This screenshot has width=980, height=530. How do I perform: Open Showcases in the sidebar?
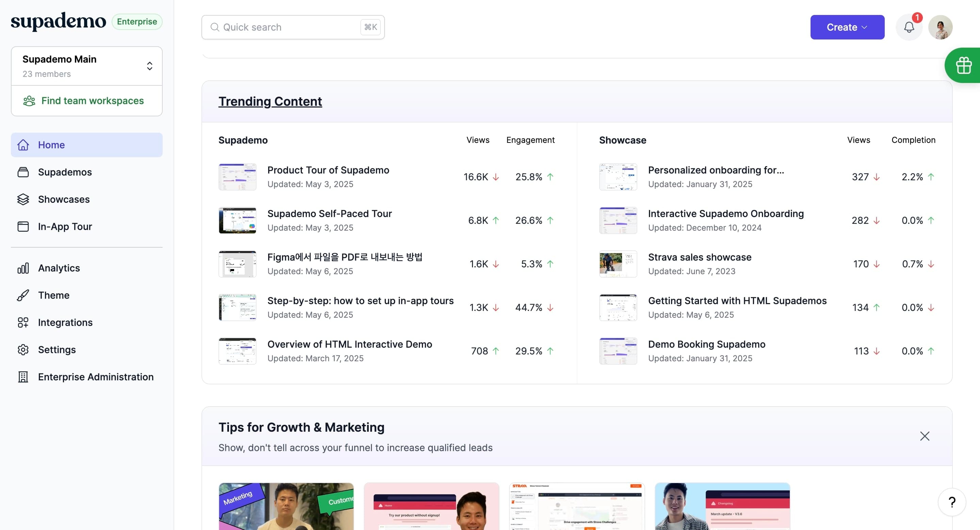point(87,199)
